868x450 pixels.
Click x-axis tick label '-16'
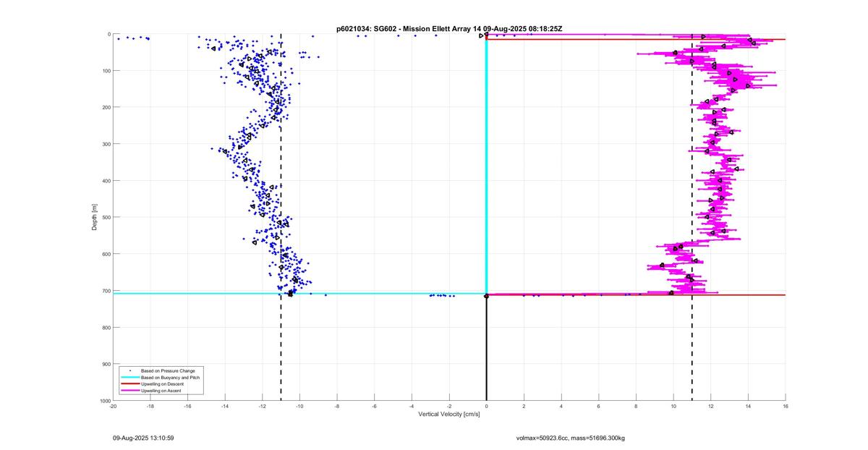click(x=187, y=407)
